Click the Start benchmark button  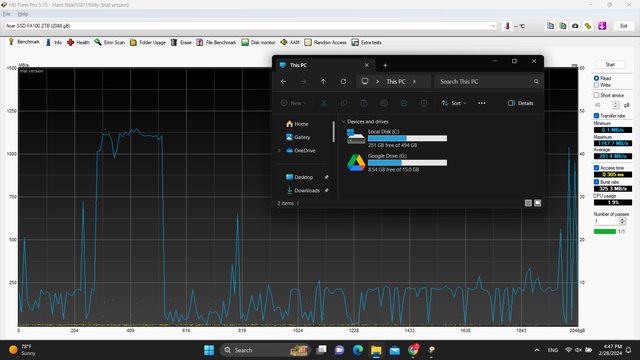click(610, 64)
